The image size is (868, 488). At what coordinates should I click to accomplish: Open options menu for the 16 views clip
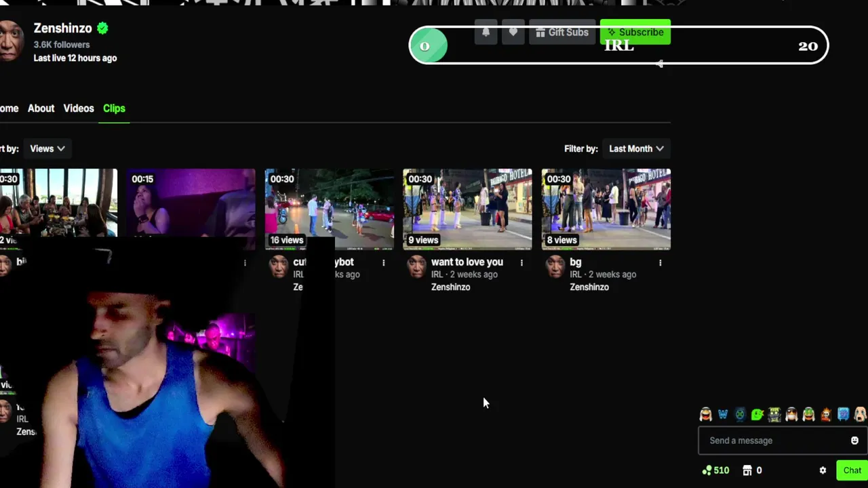pyautogui.click(x=383, y=262)
